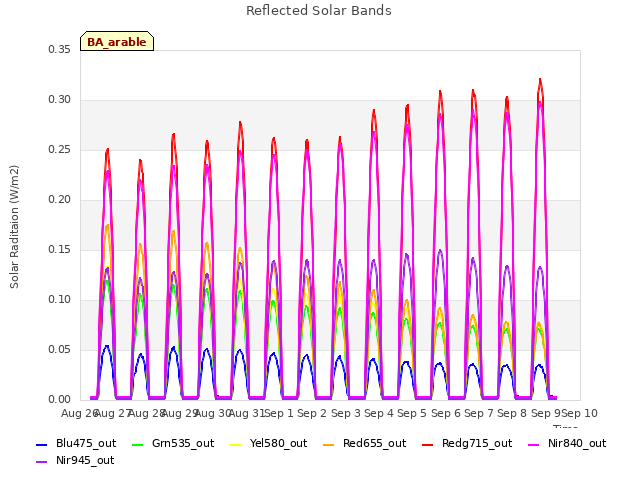Click the red Redg715_out legend color marker
Viewport: 640px width, 480px height.
(x=428, y=444)
